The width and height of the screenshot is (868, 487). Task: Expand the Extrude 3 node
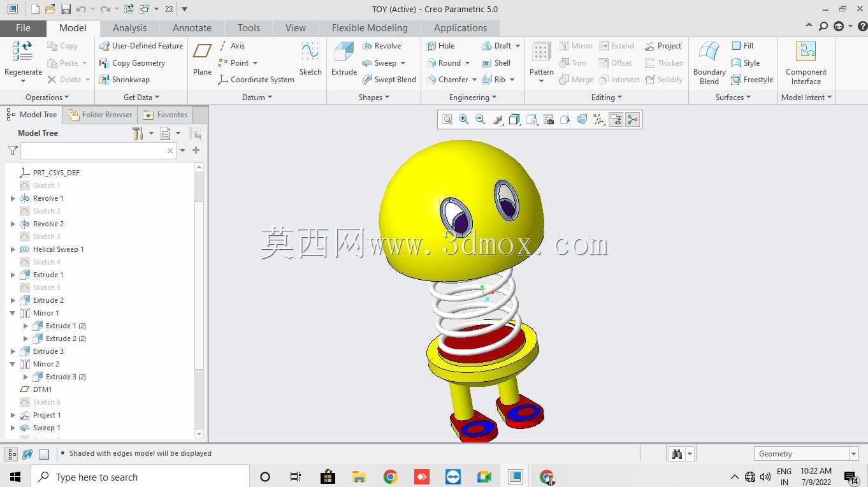(x=13, y=351)
